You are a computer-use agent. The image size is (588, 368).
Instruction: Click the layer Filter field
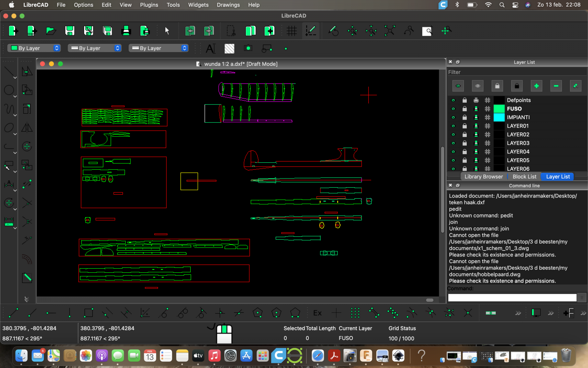point(517,72)
